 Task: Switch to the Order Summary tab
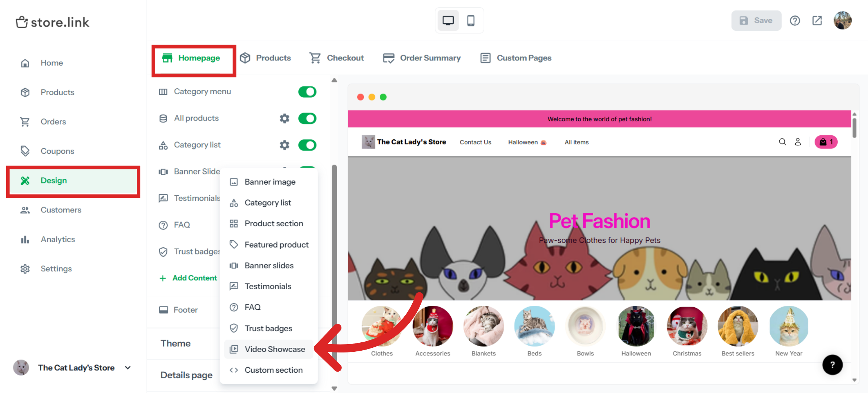click(422, 58)
